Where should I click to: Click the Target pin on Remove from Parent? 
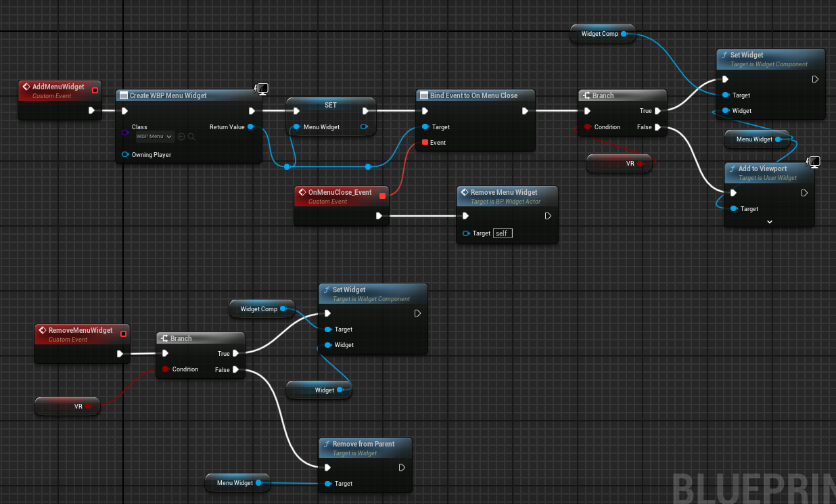(x=328, y=484)
